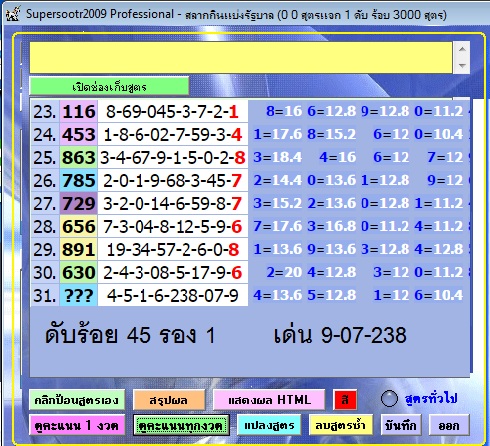Select the result cell 116 in row 23
Image resolution: width=490 pixels, height=446 pixels.
(x=79, y=111)
